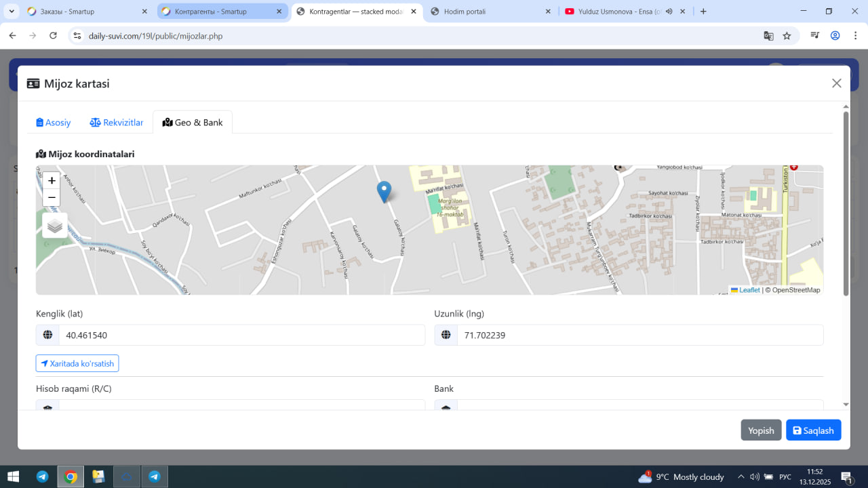This screenshot has width=868, height=488.
Task: Reload the page
Action: click(x=53, y=36)
